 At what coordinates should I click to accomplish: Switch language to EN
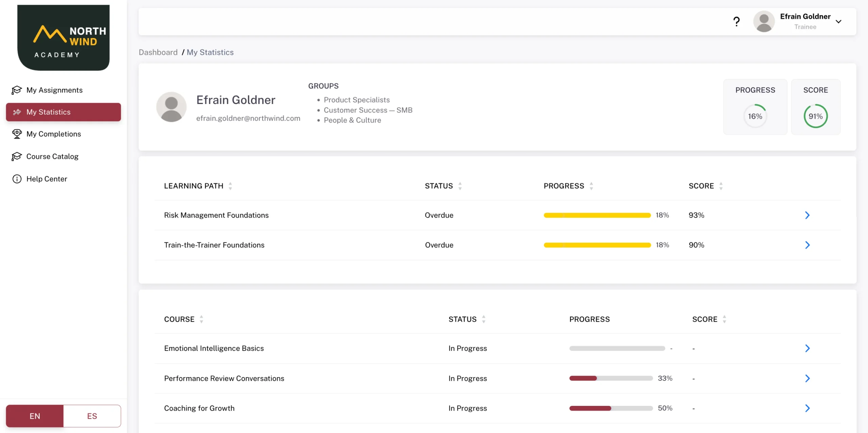click(35, 416)
